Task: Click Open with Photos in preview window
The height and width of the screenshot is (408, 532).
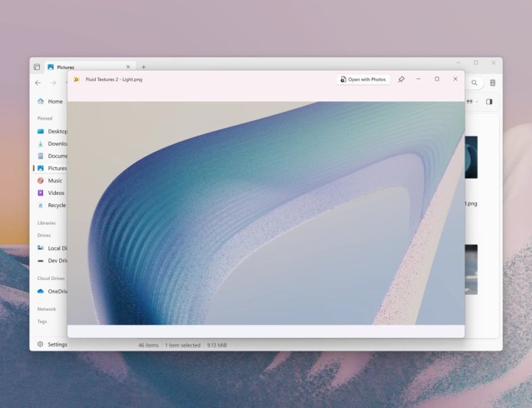Action: click(x=363, y=80)
